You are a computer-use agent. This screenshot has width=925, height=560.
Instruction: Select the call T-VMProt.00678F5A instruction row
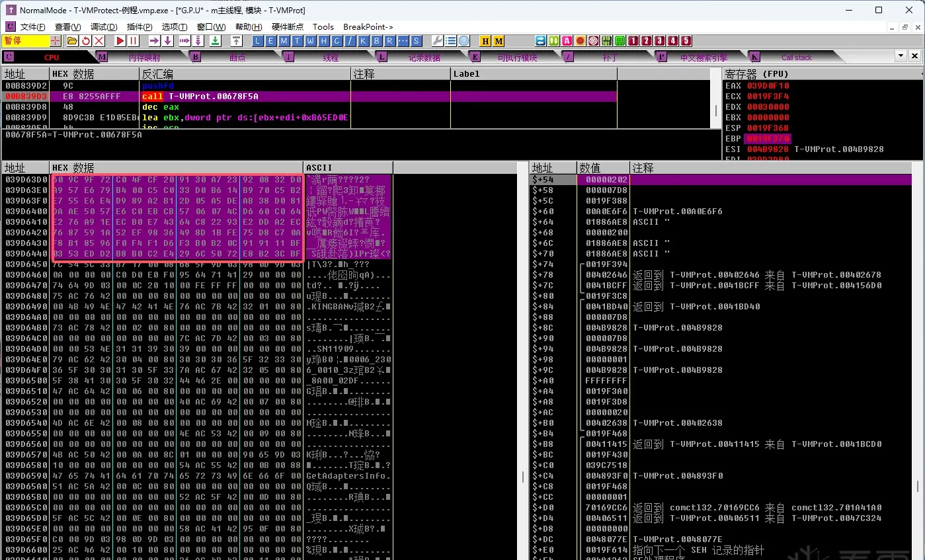click(x=309, y=97)
